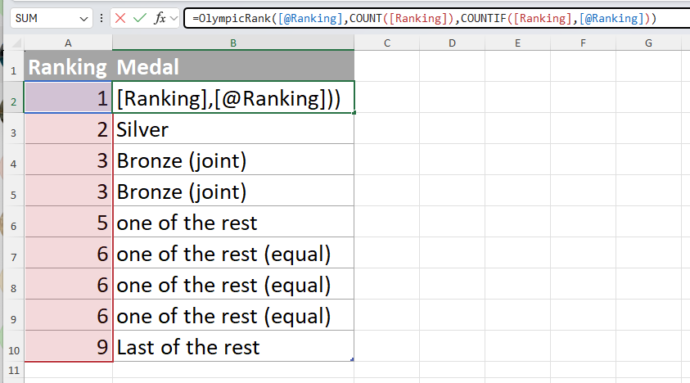690x383 pixels.
Task: Open the Name Box dropdown showing SUM
Action: [x=83, y=19]
